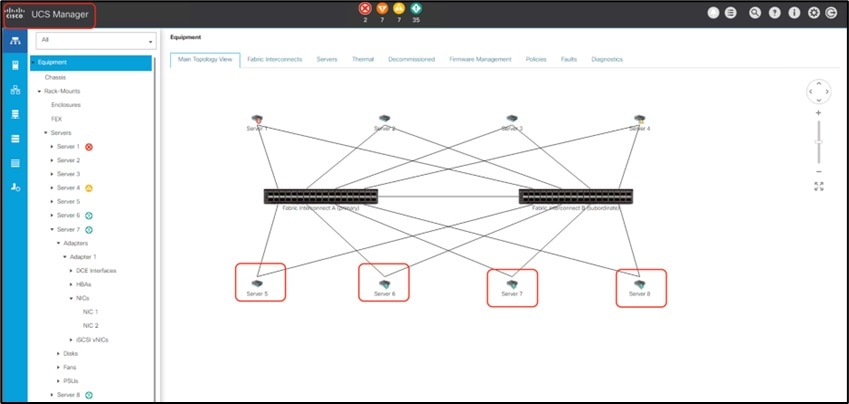Click the list menu icon in header
This screenshot has width=849, height=404.
[x=731, y=13]
